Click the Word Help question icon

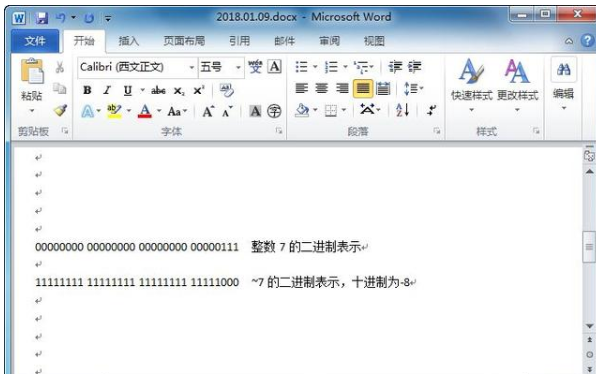pos(588,41)
